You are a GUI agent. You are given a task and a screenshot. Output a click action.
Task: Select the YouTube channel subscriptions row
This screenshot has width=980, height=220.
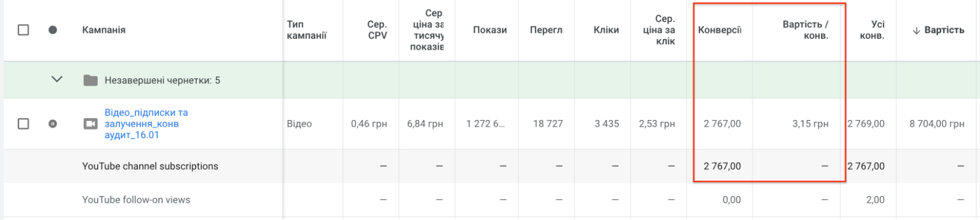tap(150, 166)
